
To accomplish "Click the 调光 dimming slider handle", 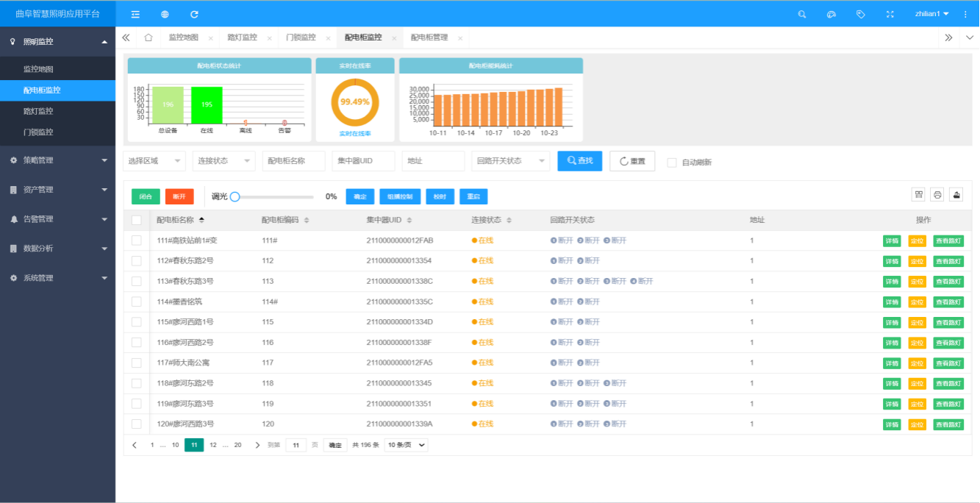I will pos(235,196).
